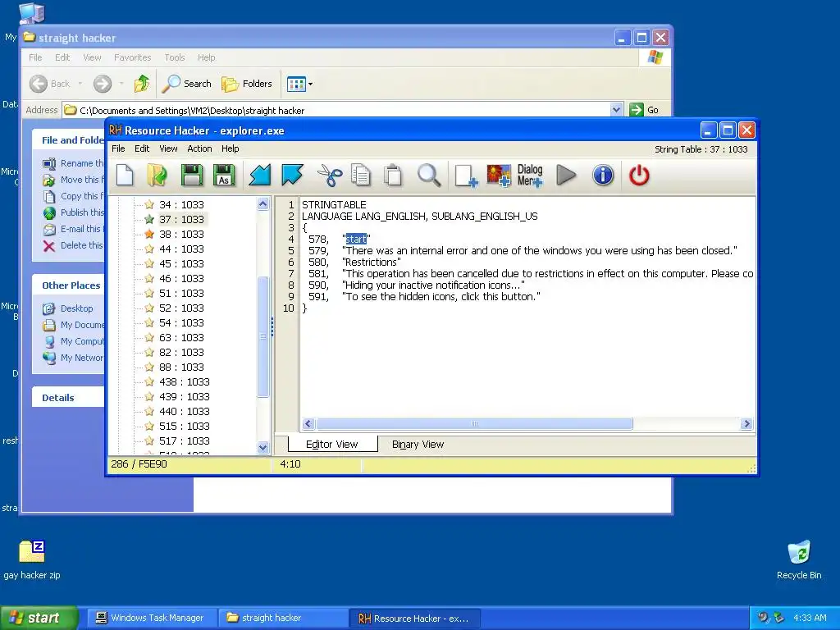Compile script with the gray play icon
This screenshot has width=840, height=630.
click(566, 176)
